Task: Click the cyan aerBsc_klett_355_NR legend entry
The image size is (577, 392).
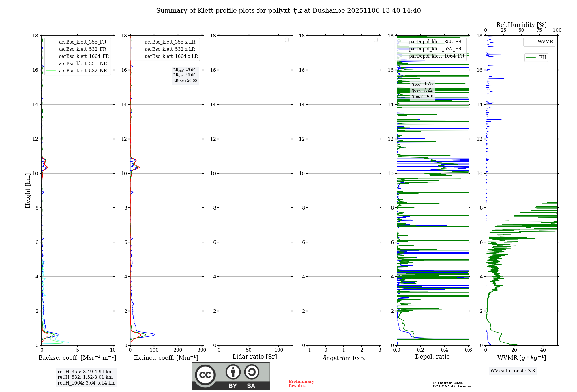Action: pyautogui.click(x=83, y=64)
